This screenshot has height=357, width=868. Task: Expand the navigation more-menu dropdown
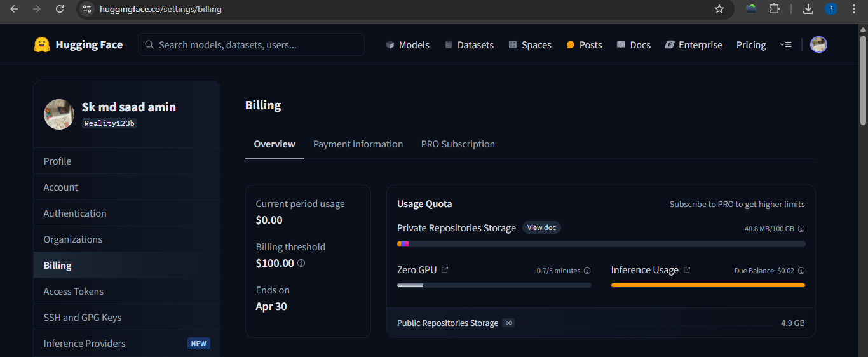tap(786, 45)
